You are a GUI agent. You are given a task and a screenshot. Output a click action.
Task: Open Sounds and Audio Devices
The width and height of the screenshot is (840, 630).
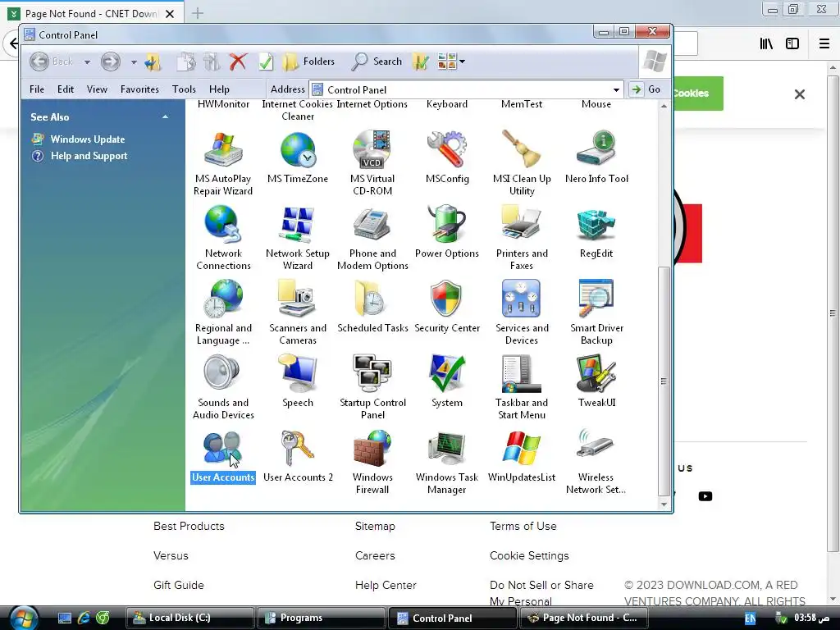point(223,373)
